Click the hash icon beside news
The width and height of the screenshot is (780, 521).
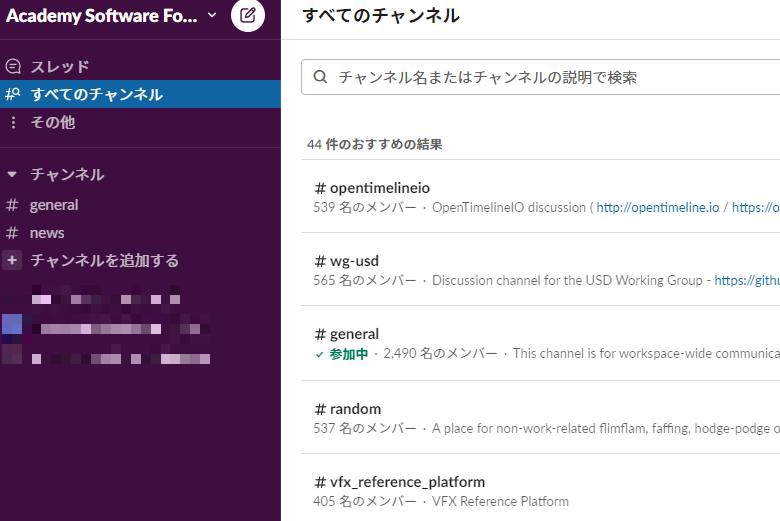point(12,233)
